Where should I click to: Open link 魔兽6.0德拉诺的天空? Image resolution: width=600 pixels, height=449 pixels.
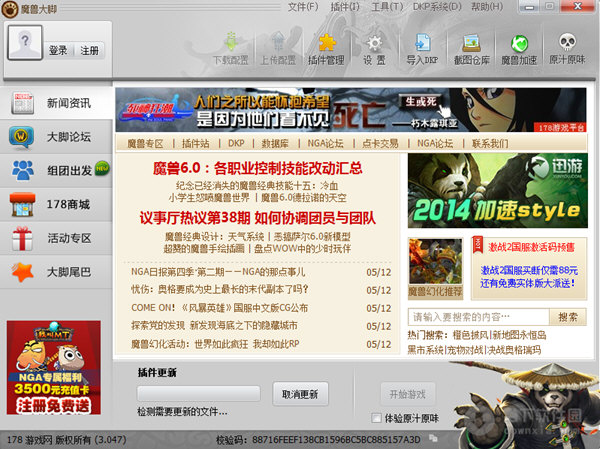[303, 198]
